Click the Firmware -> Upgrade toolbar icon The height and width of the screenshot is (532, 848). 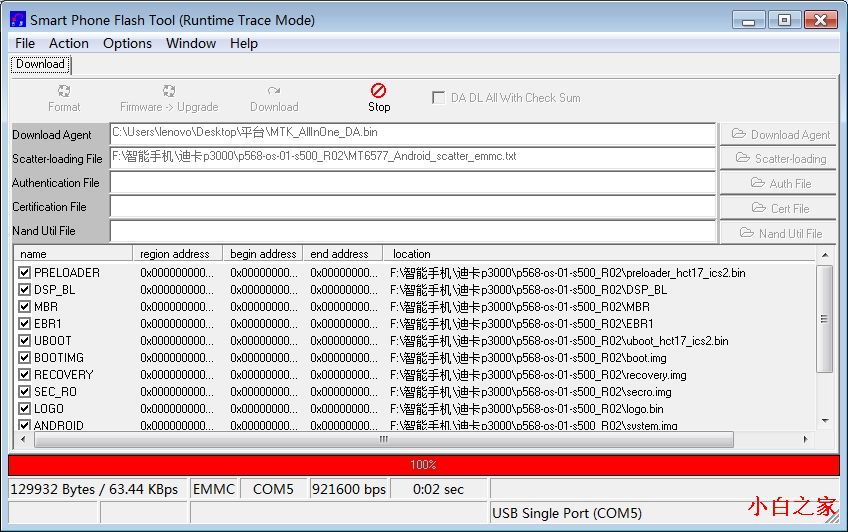[169, 90]
